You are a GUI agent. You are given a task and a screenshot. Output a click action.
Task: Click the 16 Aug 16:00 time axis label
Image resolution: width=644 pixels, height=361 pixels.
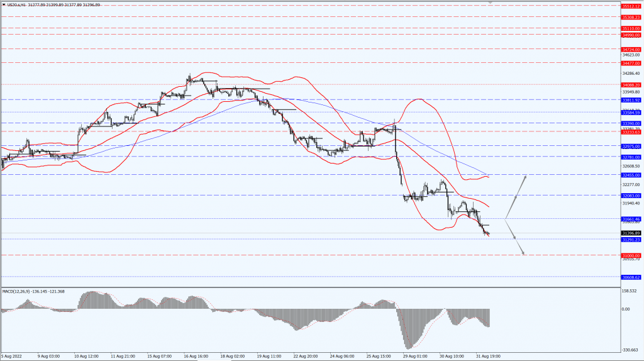click(196, 356)
